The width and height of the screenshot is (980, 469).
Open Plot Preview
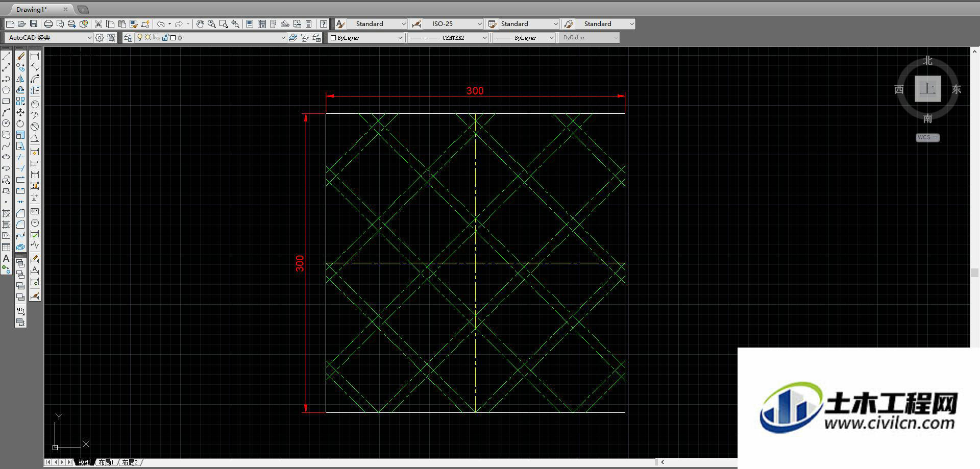coord(60,24)
